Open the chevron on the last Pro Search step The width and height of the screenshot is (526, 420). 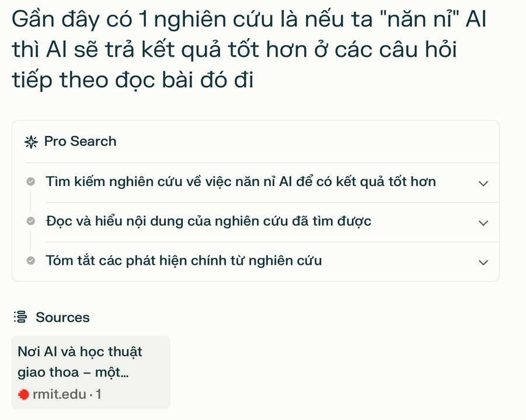click(x=483, y=262)
